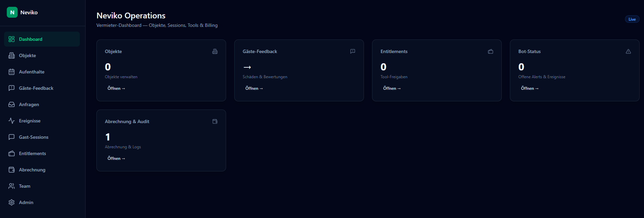Click the wallet icon on Abrechnung & Audit card
Viewport: 644px width, 218px height.
point(215,121)
